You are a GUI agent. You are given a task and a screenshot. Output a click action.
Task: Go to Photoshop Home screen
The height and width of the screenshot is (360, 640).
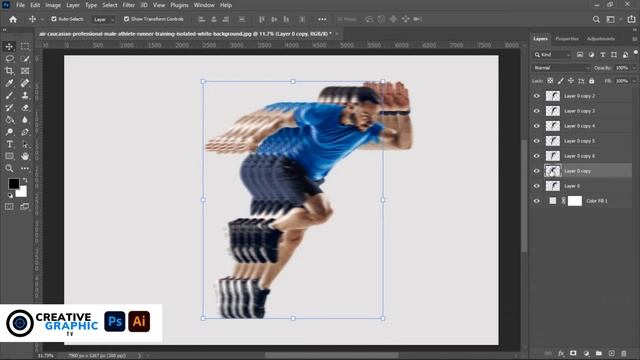[x=13, y=19]
